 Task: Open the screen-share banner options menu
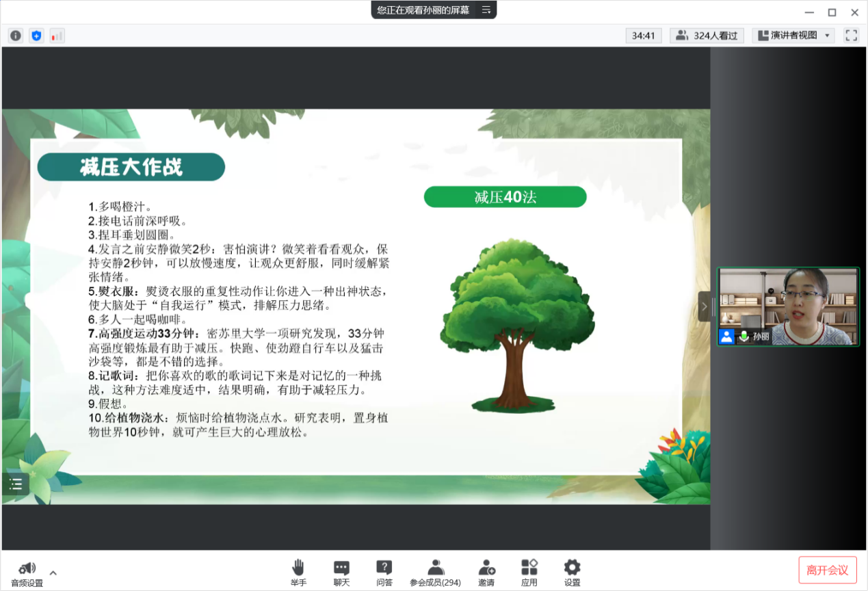pyautogui.click(x=486, y=10)
